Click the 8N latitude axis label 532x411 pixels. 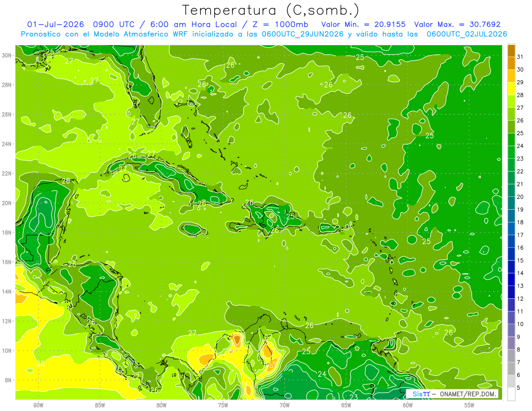(9, 380)
